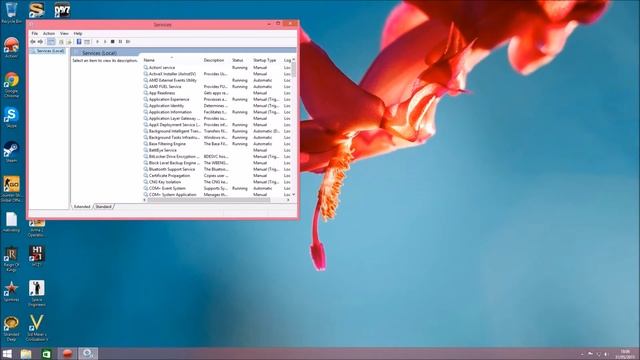
Task: Click the Stop Service toolbar button
Action: click(113, 42)
